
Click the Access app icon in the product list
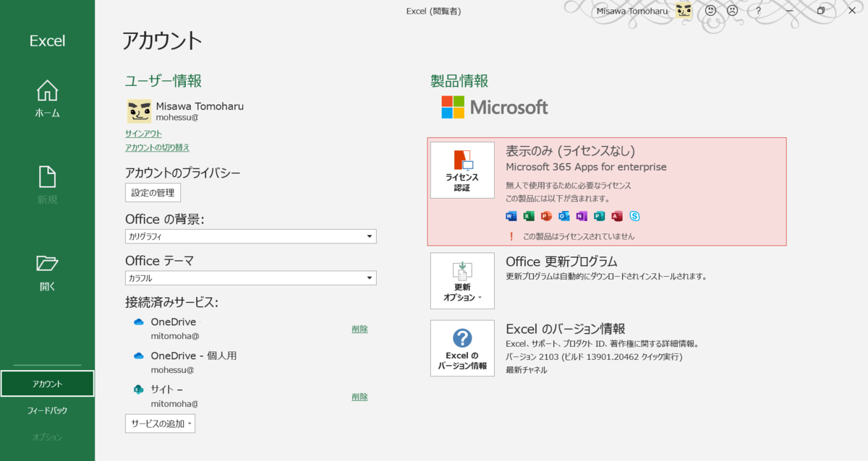coord(617,216)
